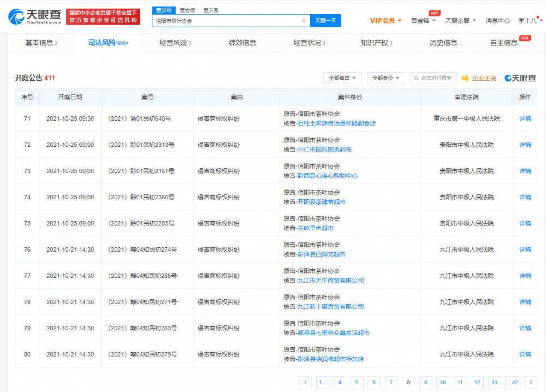Image resolution: width=546 pixels, height=392 pixels.
Task: Switch to the 知识产权 tab
Action: point(376,43)
